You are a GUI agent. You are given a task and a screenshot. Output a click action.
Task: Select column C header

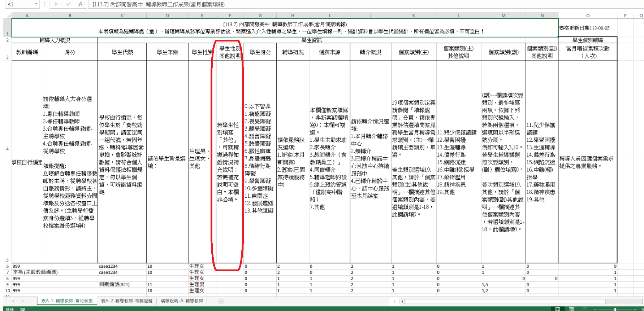(x=122, y=16)
